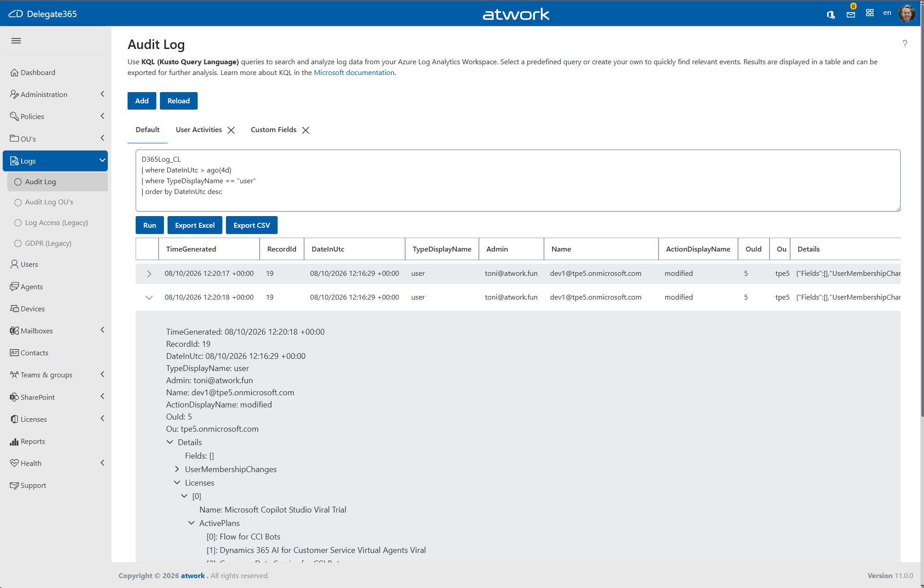Screen dimensions: 924x588
Task: Expand the Policies submenu chevron
Action: point(102,116)
